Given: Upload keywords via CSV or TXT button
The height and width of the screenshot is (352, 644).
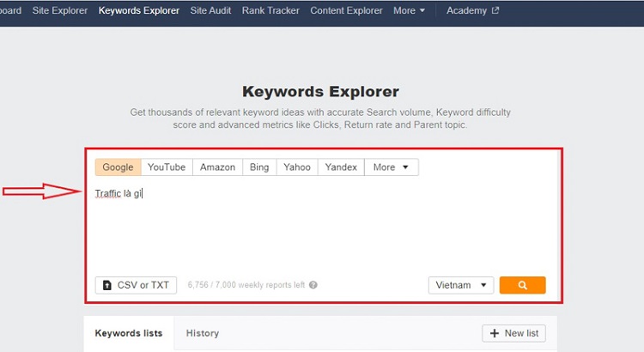Looking at the screenshot, I should [136, 285].
